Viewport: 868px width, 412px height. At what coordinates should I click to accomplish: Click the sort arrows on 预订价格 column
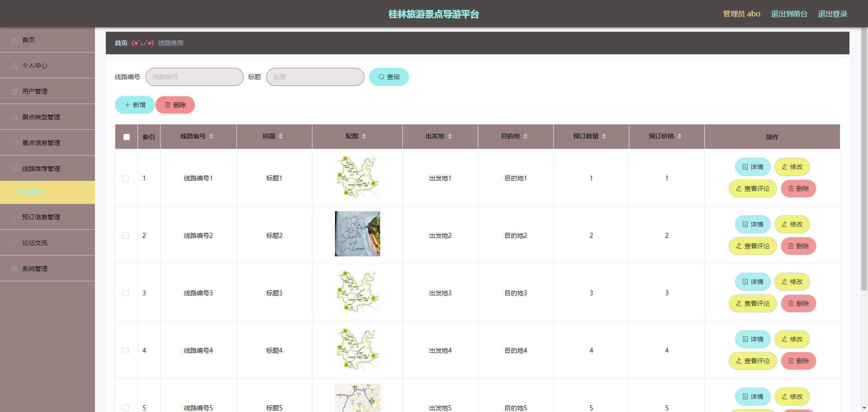[679, 137]
